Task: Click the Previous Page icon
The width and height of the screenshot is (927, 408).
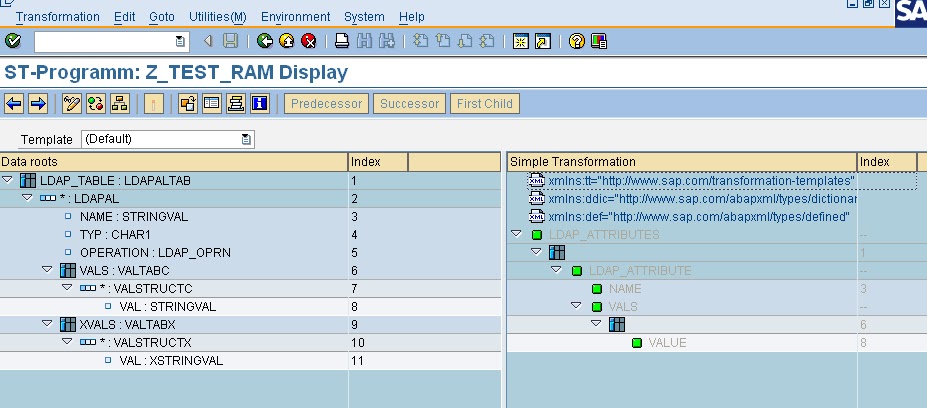Action: [x=443, y=41]
